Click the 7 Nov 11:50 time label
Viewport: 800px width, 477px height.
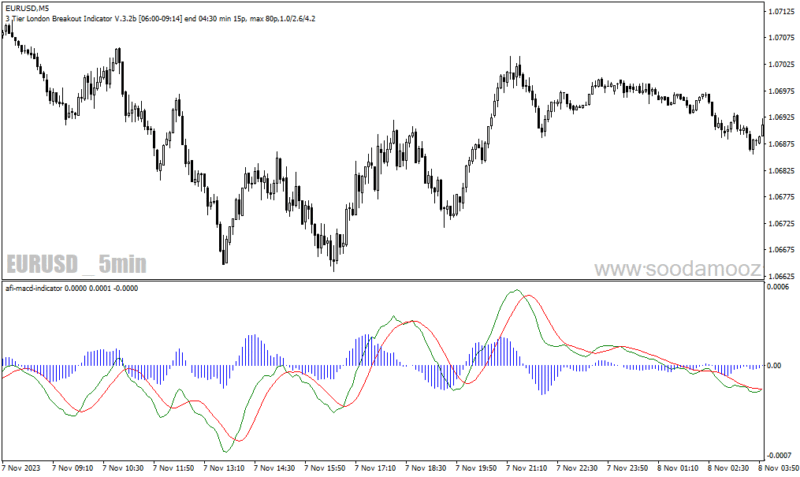(173, 468)
